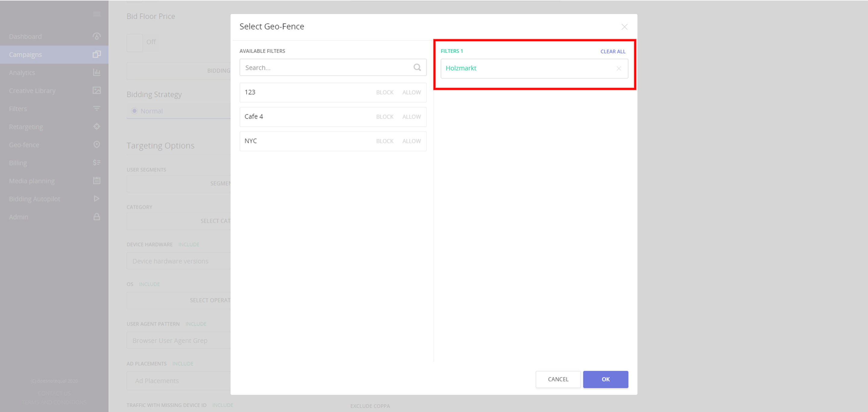Open Analytics using the bar chart icon
Image resolution: width=868 pixels, height=412 pixels.
point(97,72)
